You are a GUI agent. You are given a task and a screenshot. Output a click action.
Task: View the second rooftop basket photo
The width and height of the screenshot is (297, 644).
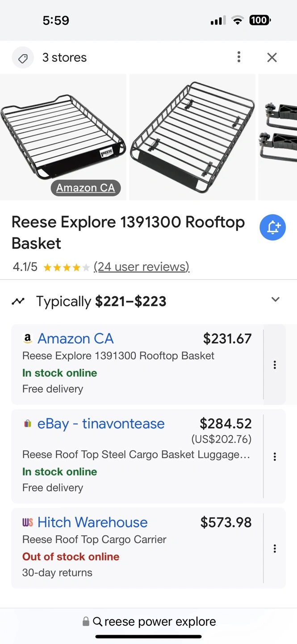click(192, 136)
